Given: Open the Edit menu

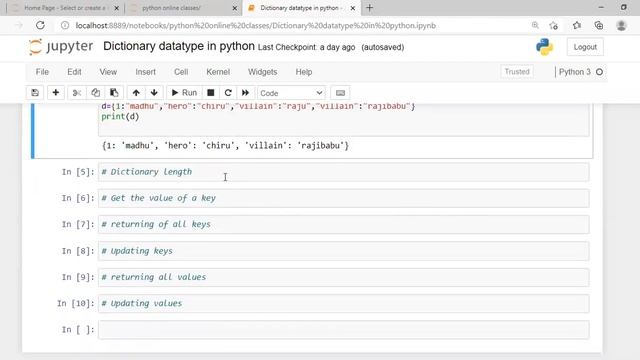Looking at the screenshot, I should [74, 72].
